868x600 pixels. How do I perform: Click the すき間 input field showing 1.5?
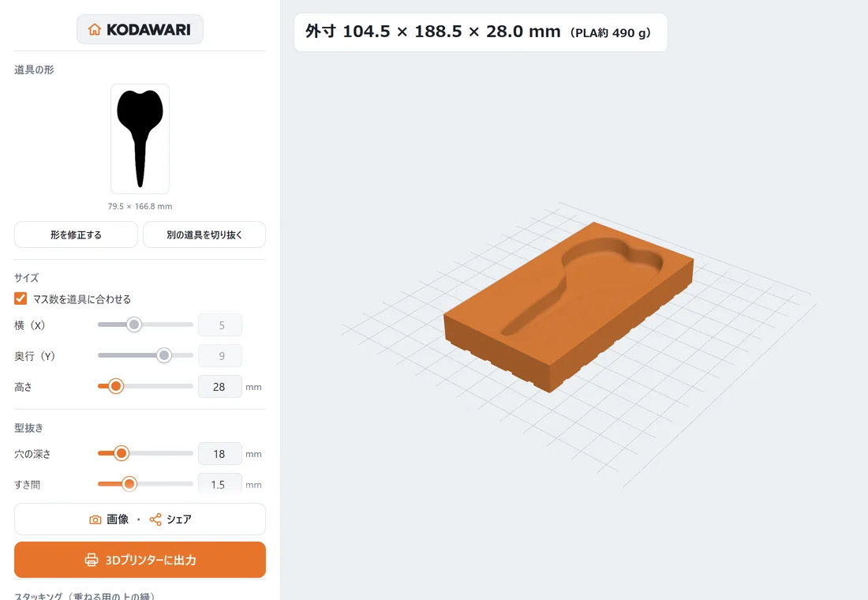[x=220, y=484]
